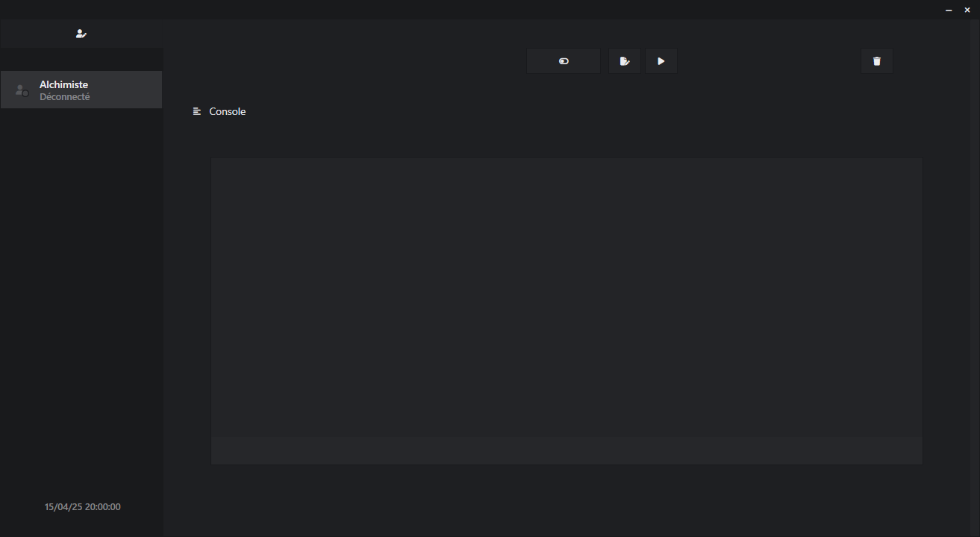Toggle the switch button in the toolbar
Screen dimensions: 980x537
pos(564,61)
